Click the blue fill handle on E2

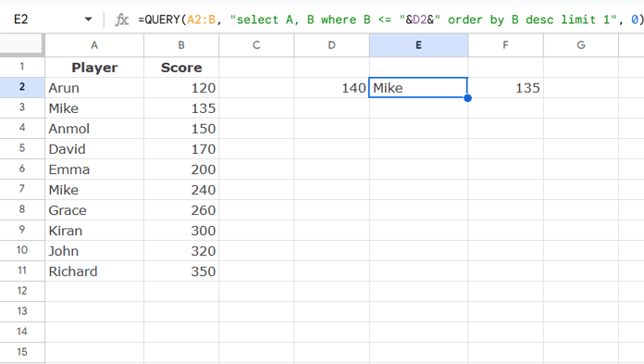[x=467, y=98]
